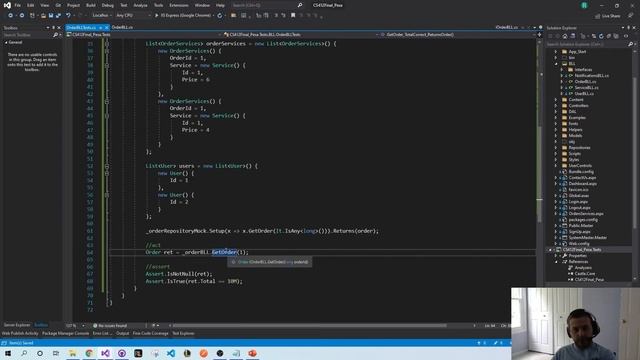
Task: Click the Search Toolbox input field
Action: [x=27, y=35]
